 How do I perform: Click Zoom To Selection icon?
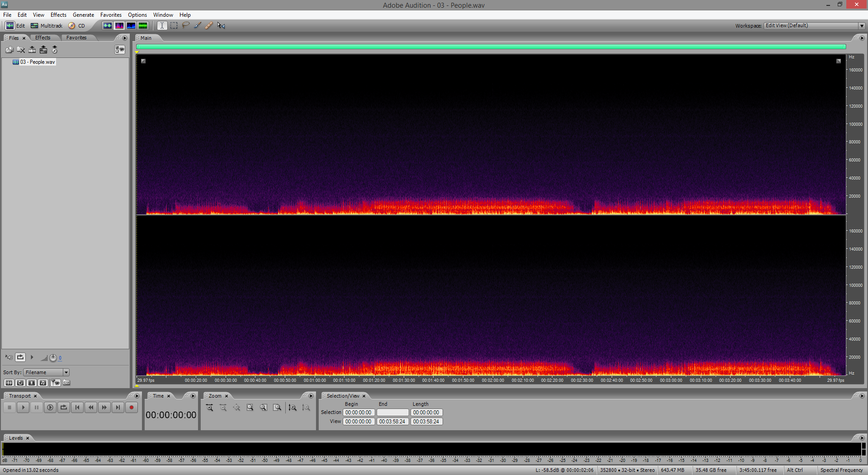250,408
